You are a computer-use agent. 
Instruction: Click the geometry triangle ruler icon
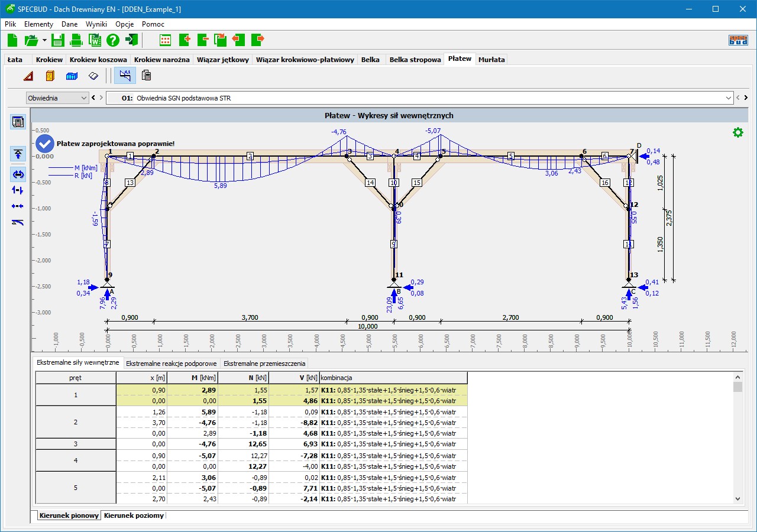(x=28, y=76)
